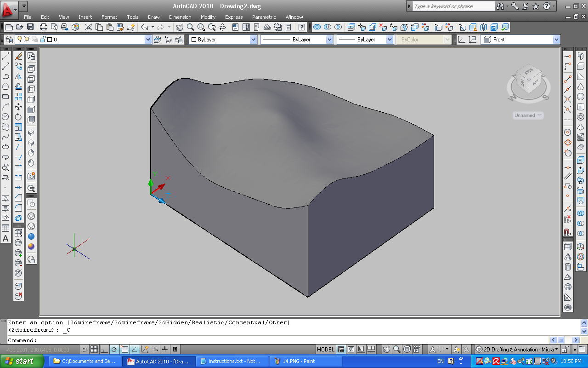Toggle Grid Display in the status bar
588x368 pixels.
pos(94,350)
